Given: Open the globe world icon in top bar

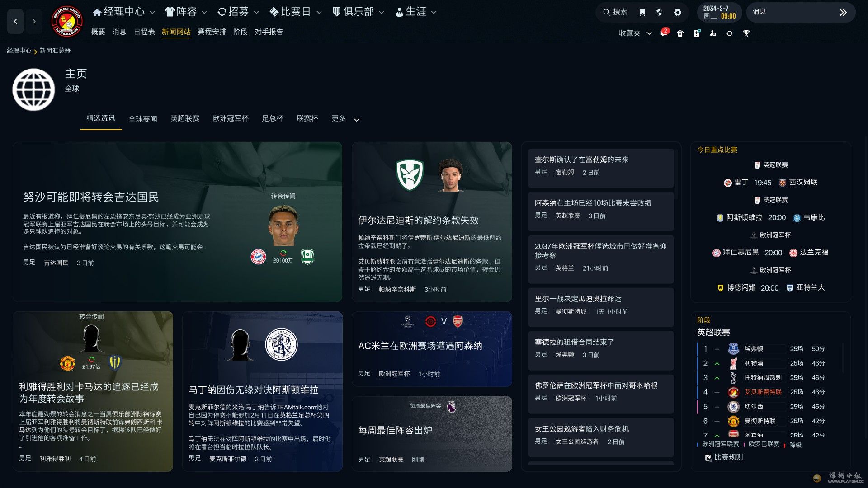Looking at the screenshot, I should point(659,12).
